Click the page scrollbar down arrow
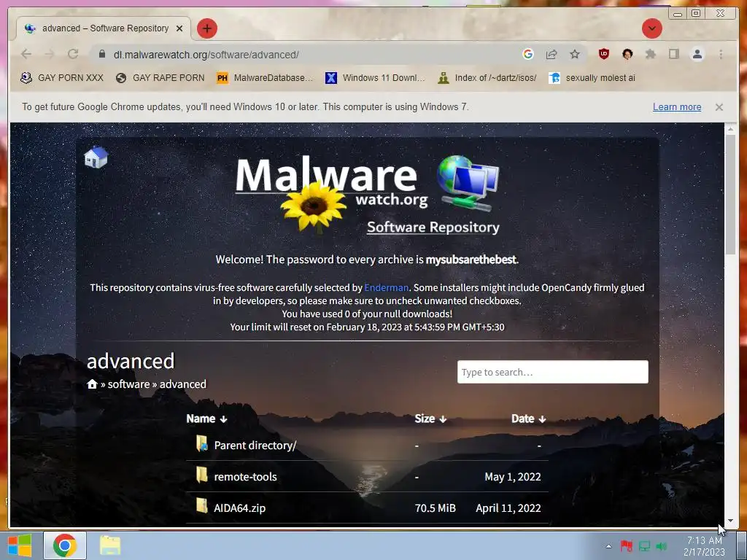This screenshot has height=560, width=747. 730,521
